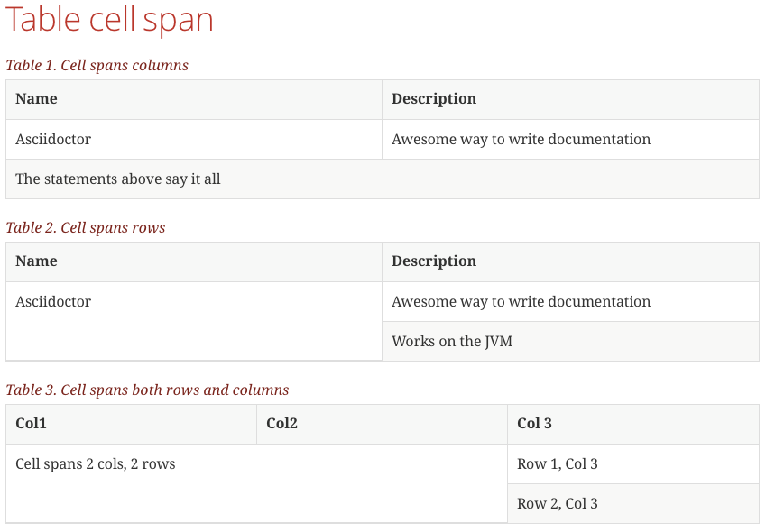Click the "Cell spans 2 cols, 2 rows" cell

tap(96, 464)
